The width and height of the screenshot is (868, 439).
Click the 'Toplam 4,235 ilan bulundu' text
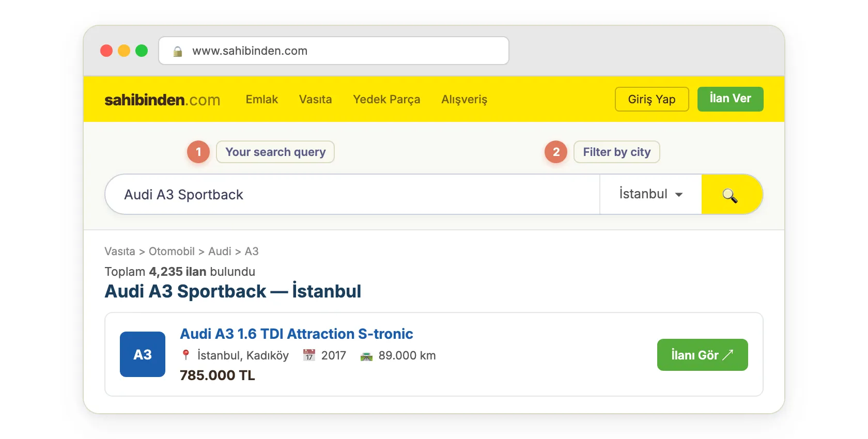click(x=180, y=272)
